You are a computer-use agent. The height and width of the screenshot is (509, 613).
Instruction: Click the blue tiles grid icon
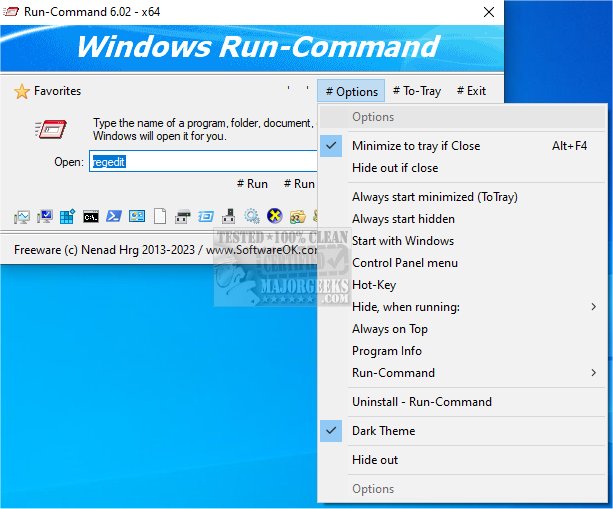pos(68,216)
